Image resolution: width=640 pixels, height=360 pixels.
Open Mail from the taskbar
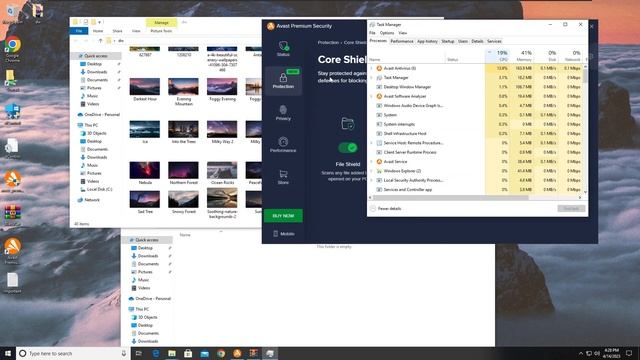pyautogui.click(x=204, y=353)
